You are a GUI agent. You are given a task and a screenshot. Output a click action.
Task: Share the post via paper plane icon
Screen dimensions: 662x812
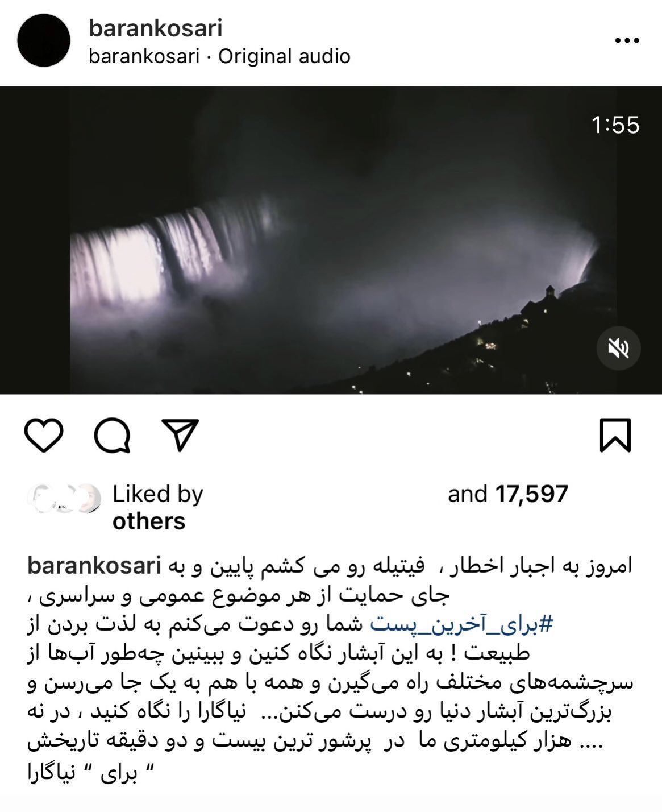[x=180, y=436]
